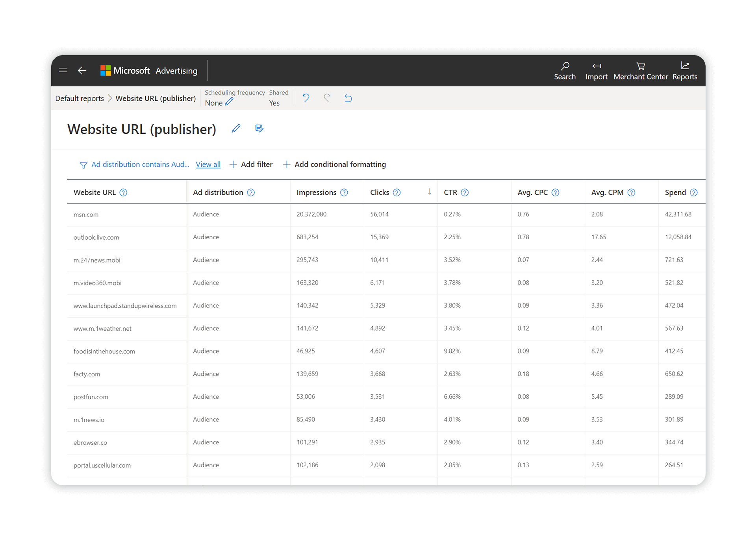
Task: Open the Reports section
Action: click(685, 70)
